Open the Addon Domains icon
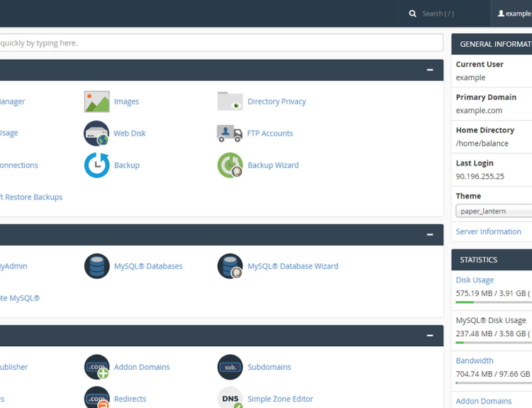This screenshot has width=532, height=408. click(x=96, y=367)
